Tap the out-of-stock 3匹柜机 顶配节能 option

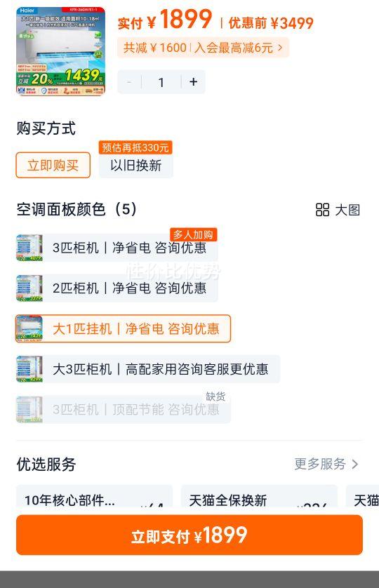[x=123, y=410]
